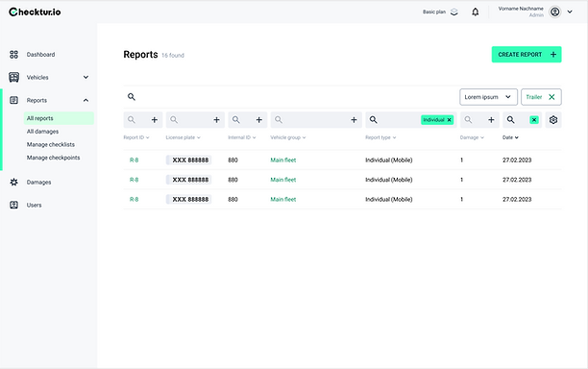Open Manage checklists page
Viewport: 588px width, 369px height.
50,144
